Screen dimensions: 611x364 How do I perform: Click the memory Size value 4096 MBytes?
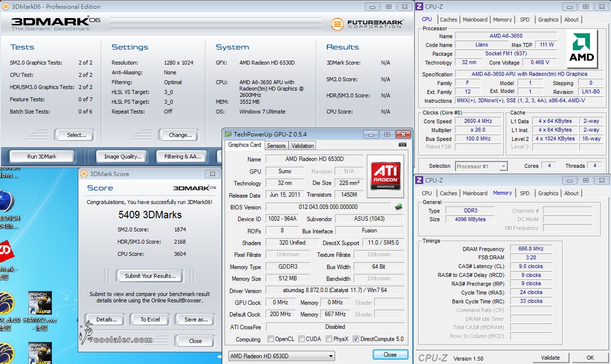(x=471, y=219)
